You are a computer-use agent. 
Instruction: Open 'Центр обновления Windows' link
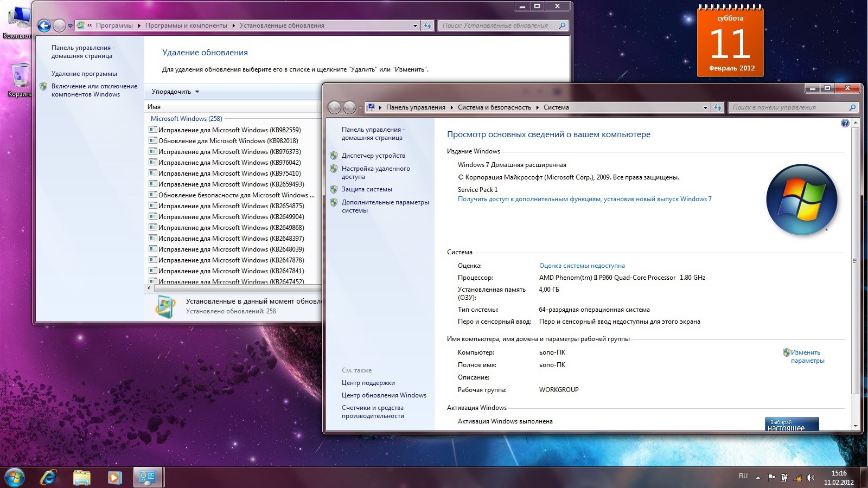tap(384, 395)
